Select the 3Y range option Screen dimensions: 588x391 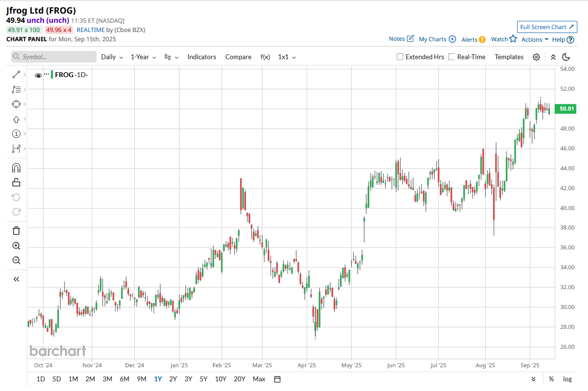188,379
